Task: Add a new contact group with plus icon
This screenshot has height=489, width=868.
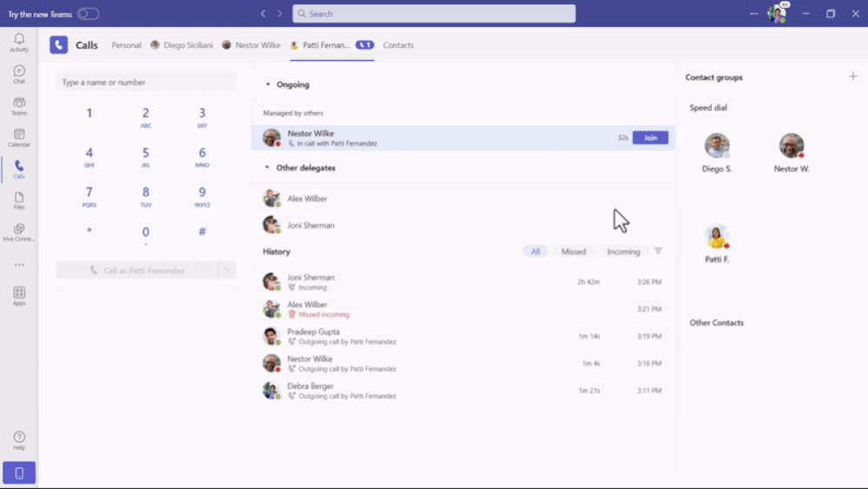Action: (852, 77)
